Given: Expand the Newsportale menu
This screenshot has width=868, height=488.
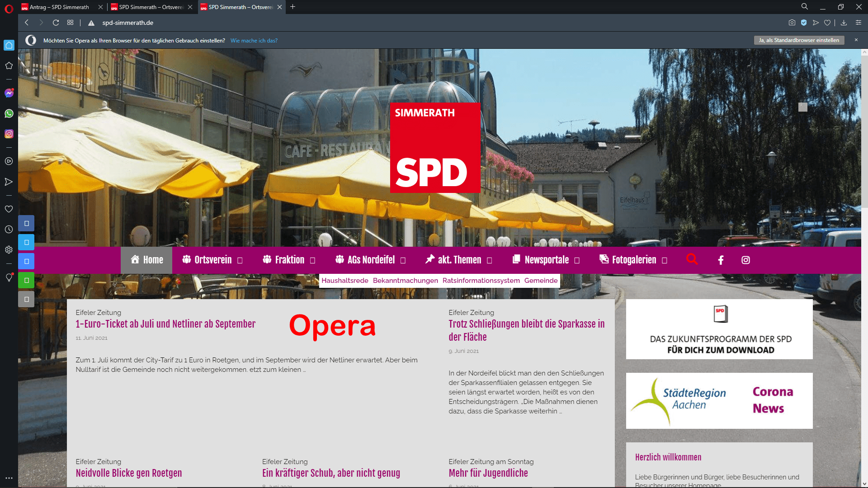Looking at the screenshot, I should tap(546, 260).
